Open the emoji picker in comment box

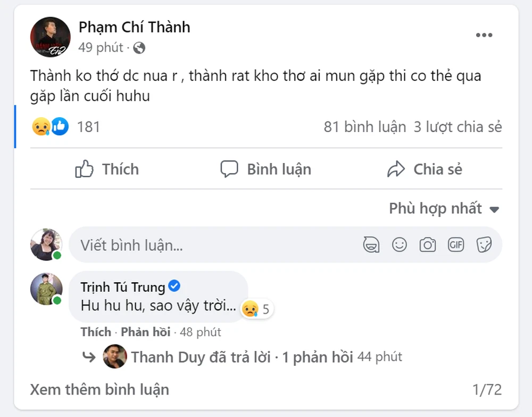click(x=399, y=245)
